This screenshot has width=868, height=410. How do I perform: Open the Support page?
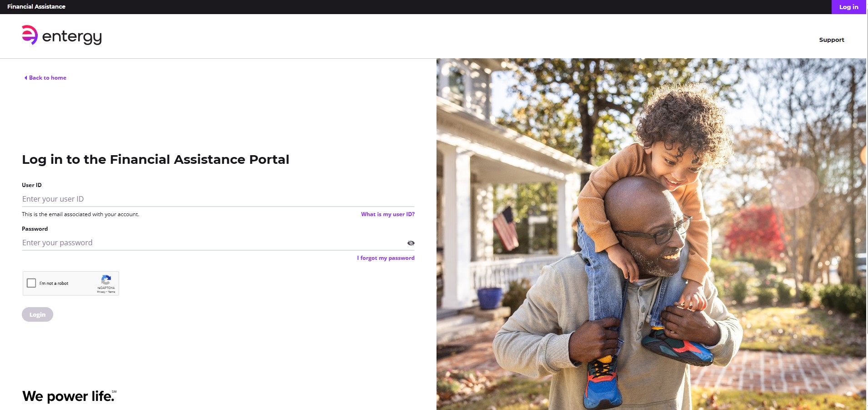[832, 40]
